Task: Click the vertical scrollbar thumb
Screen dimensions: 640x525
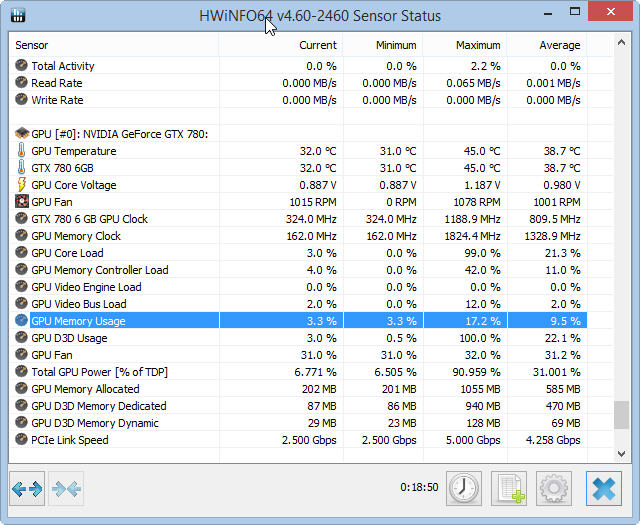Action: click(x=621, y=415)
